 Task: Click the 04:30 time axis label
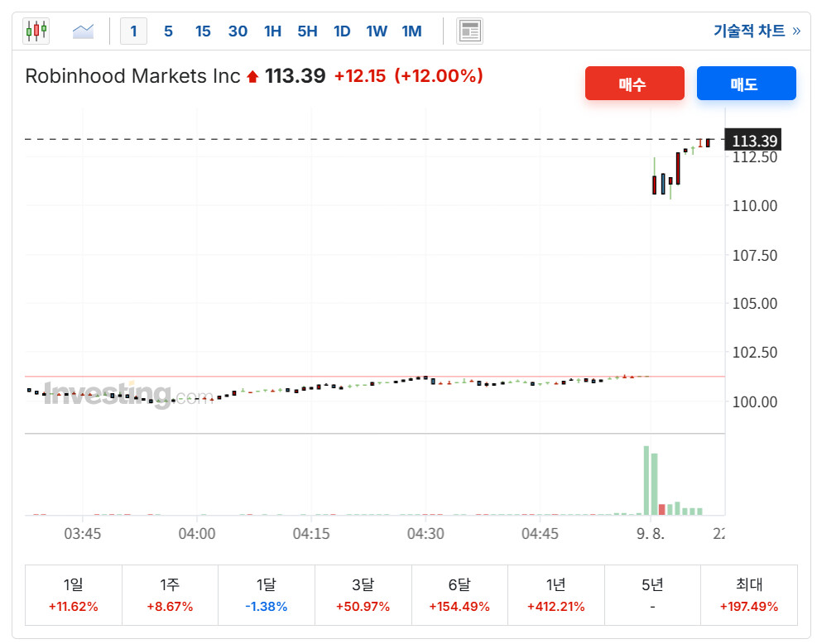click(x=425, y=534)
